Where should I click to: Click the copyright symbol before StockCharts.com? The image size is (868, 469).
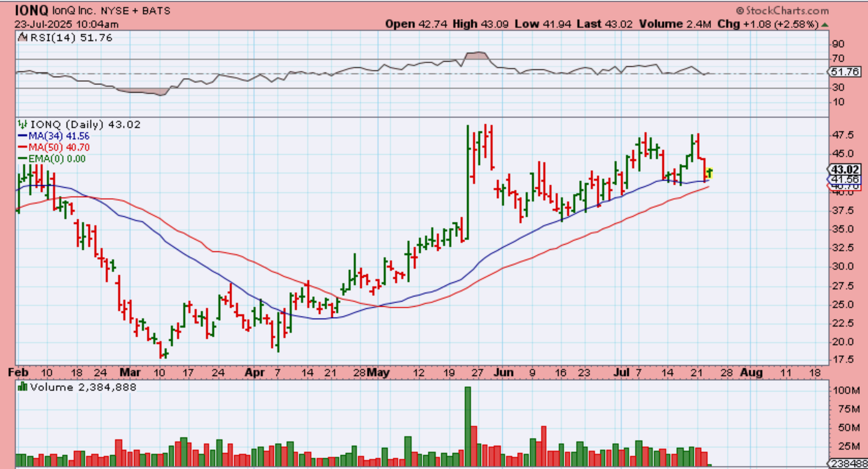(x=741, y=11)
